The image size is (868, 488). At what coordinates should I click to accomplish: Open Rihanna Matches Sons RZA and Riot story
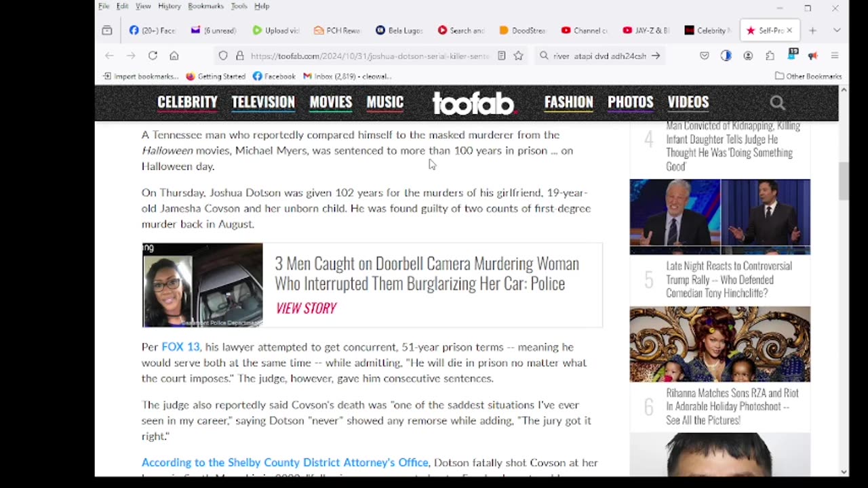click(732, 407)
